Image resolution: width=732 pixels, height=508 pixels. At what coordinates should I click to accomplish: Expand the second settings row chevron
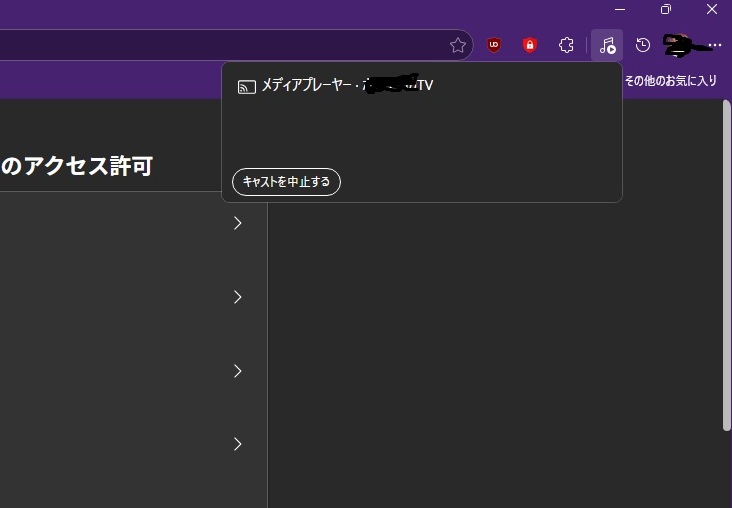tap(238, 297)
